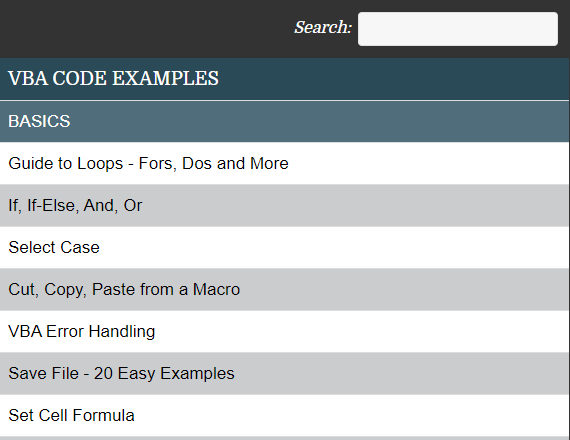Open Guide to Loops - Fors, Dos and More

[x=148, y=164]
